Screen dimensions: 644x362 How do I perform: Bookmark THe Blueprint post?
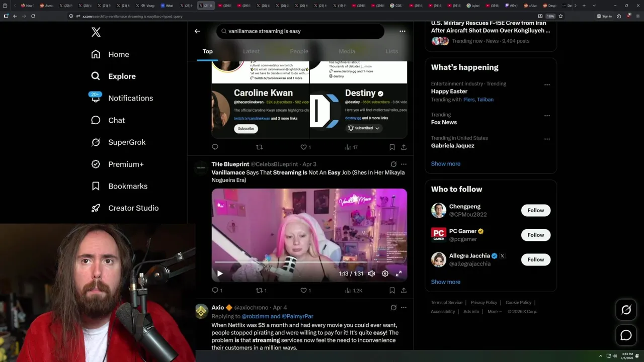pos(392,291)
